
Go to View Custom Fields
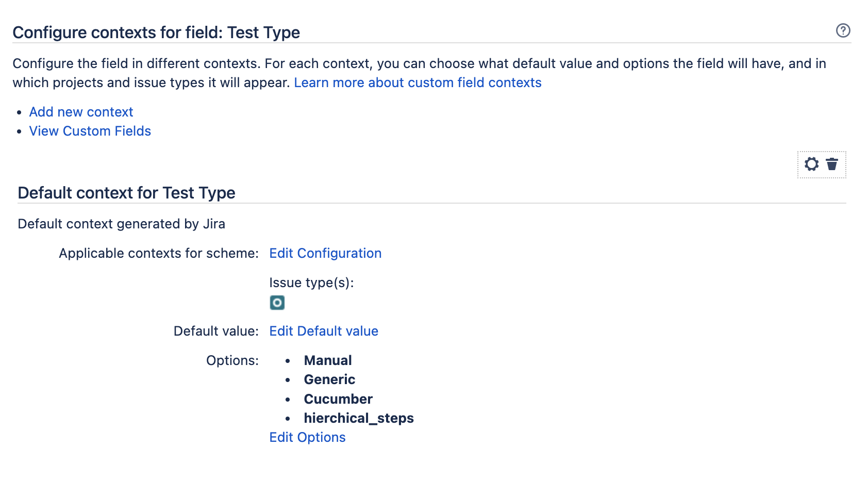(90, 131)
